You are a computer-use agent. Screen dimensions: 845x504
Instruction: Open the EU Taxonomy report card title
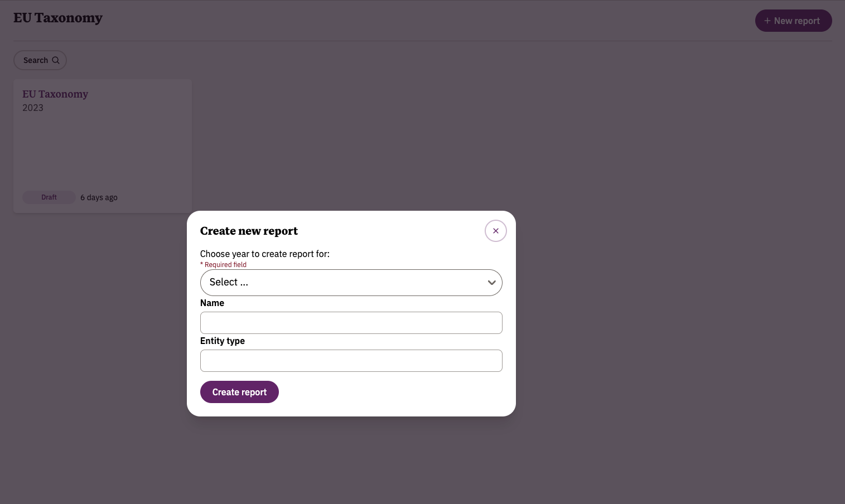(x=55, y=94)
